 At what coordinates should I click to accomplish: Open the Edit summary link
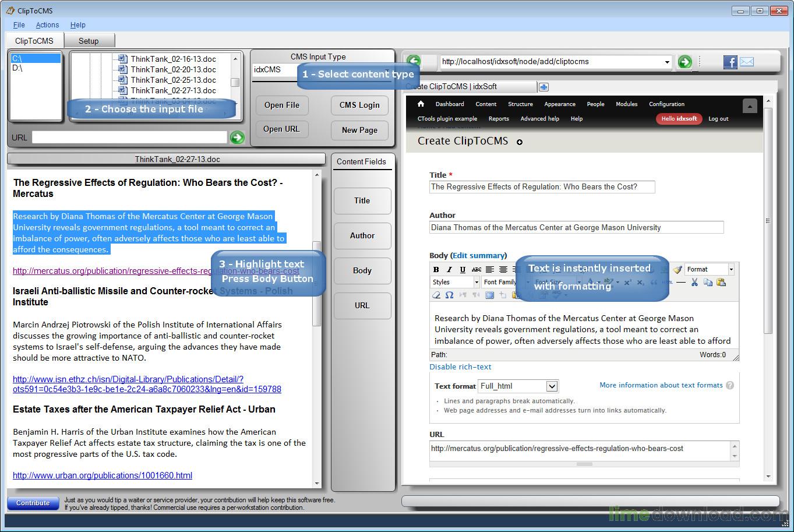(479, 256)
